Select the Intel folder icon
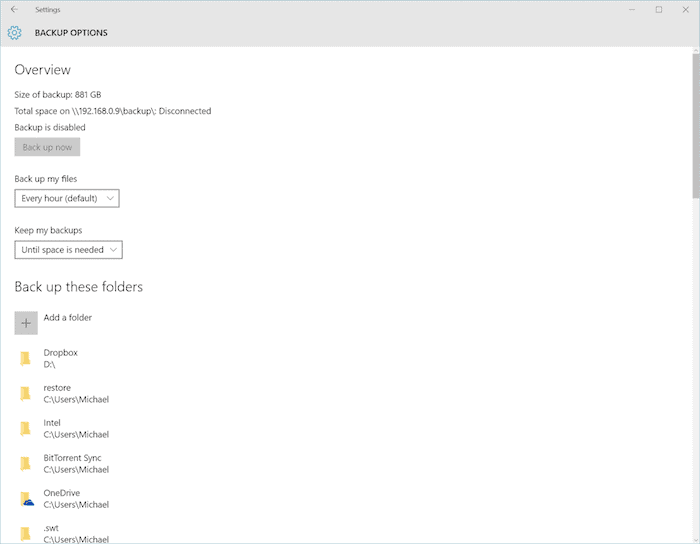The height and width of the screenshot is (544, 700). (26, 428)
